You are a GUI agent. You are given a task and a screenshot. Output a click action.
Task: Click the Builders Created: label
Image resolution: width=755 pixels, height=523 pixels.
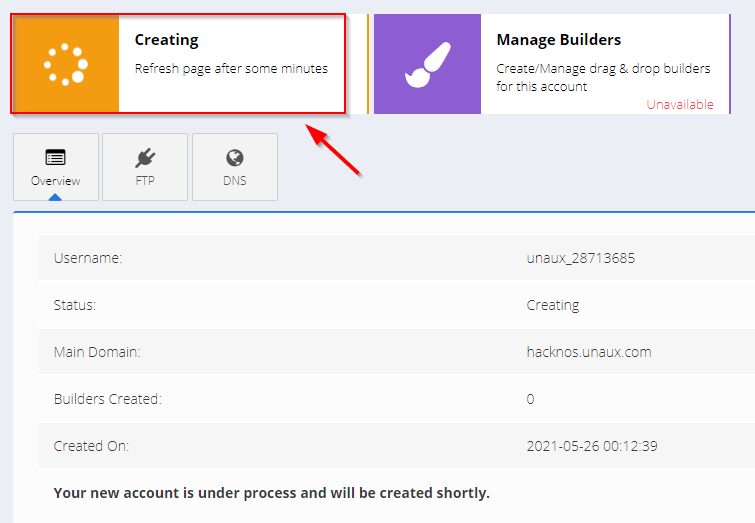107,399
